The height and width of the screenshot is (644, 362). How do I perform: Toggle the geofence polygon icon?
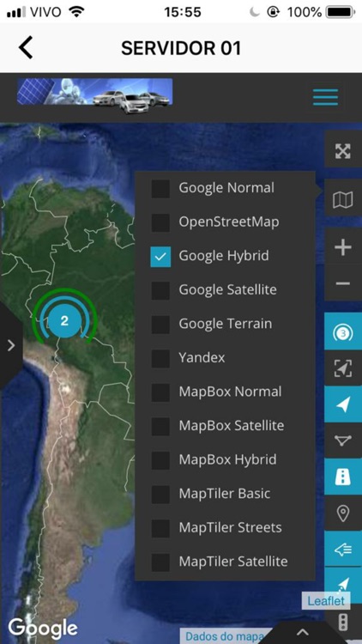click(343, 440)
